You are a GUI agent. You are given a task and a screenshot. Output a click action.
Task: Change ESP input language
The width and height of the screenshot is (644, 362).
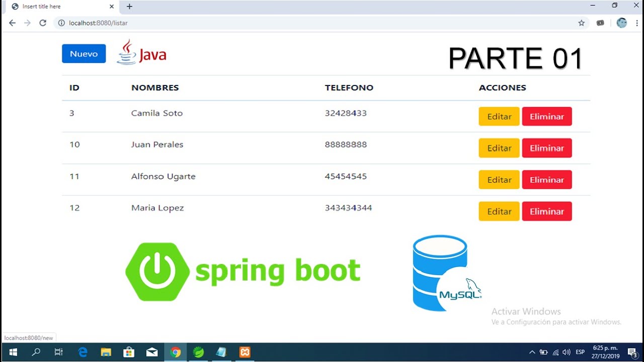point(580,352)
